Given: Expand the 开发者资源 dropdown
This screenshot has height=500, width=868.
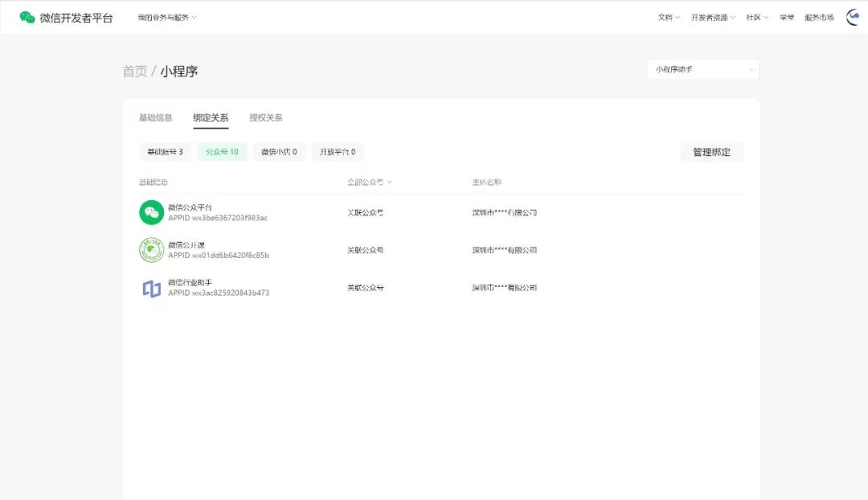Looking at the screenshot, I should (713, 18).
